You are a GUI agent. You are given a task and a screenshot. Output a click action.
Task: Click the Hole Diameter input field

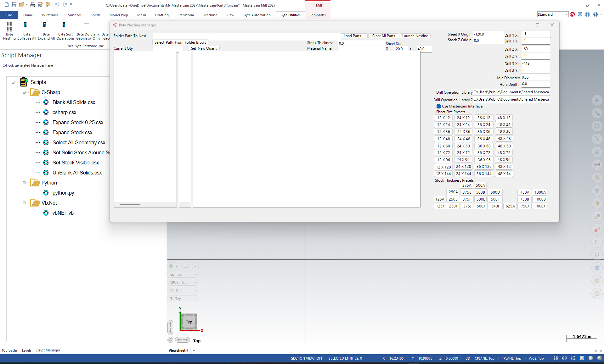click(535, 77)
